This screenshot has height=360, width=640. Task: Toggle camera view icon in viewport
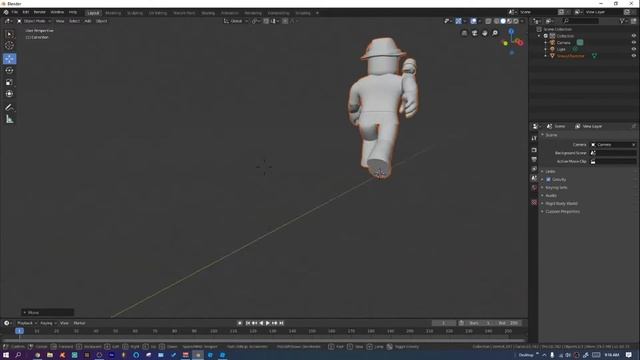[474, 33]
